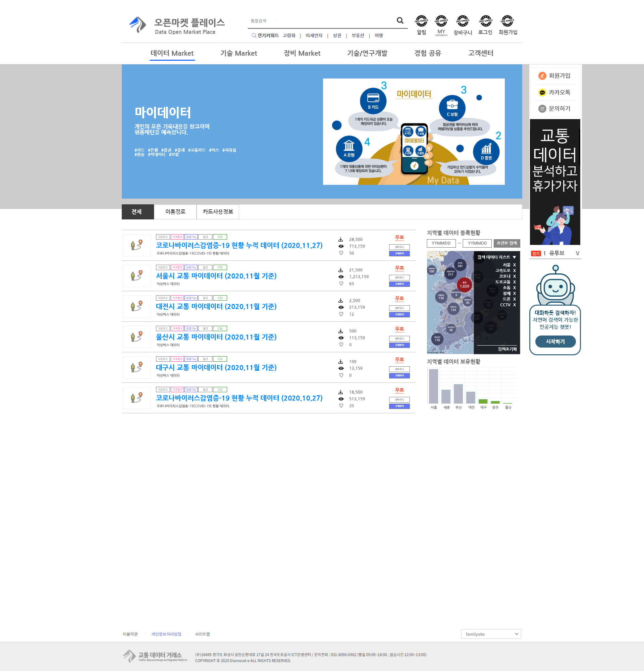Click the search magnifier icon
The width and height of the screenshot is (644, 671).
[x=400, y=20]
